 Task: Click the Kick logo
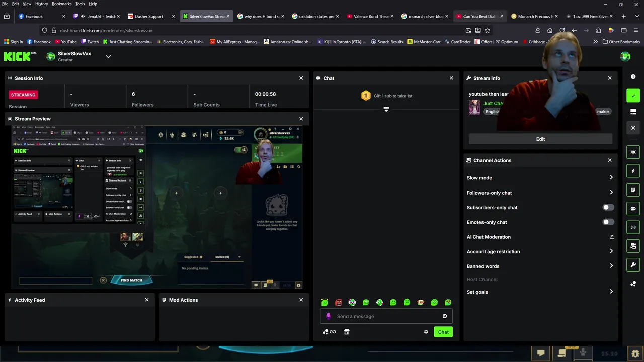pos(20,56)
